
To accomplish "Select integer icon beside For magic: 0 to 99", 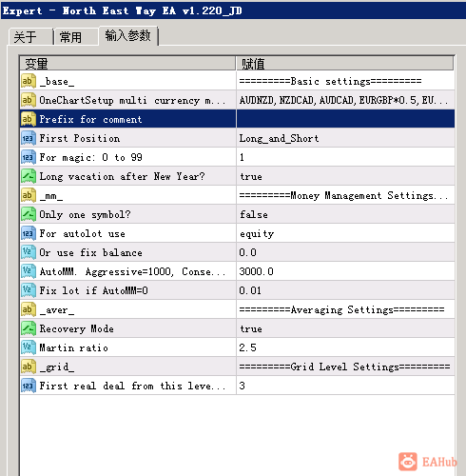I will [x=29, y=157].
